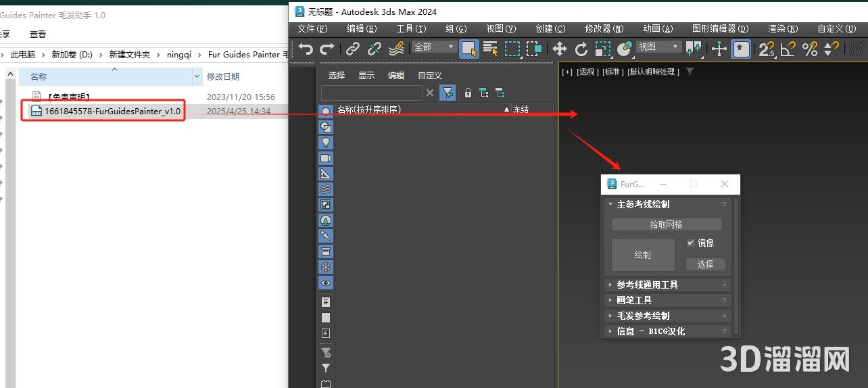The height and width of the screenshot is (388, 868).
Task: Toggle frozen objects filter (snowflake icon)
Action: click(x=326, y=267)
